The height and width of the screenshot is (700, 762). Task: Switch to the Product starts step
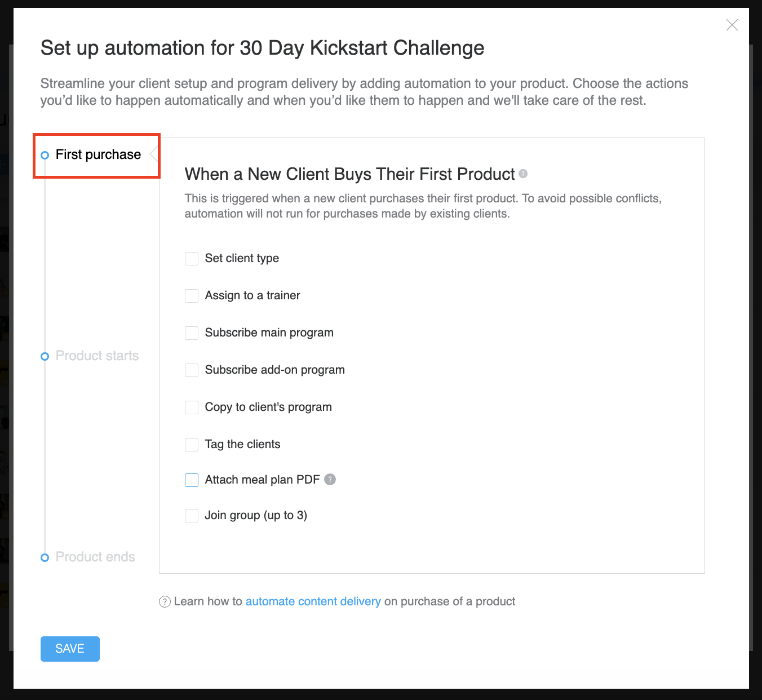[97, 356]
